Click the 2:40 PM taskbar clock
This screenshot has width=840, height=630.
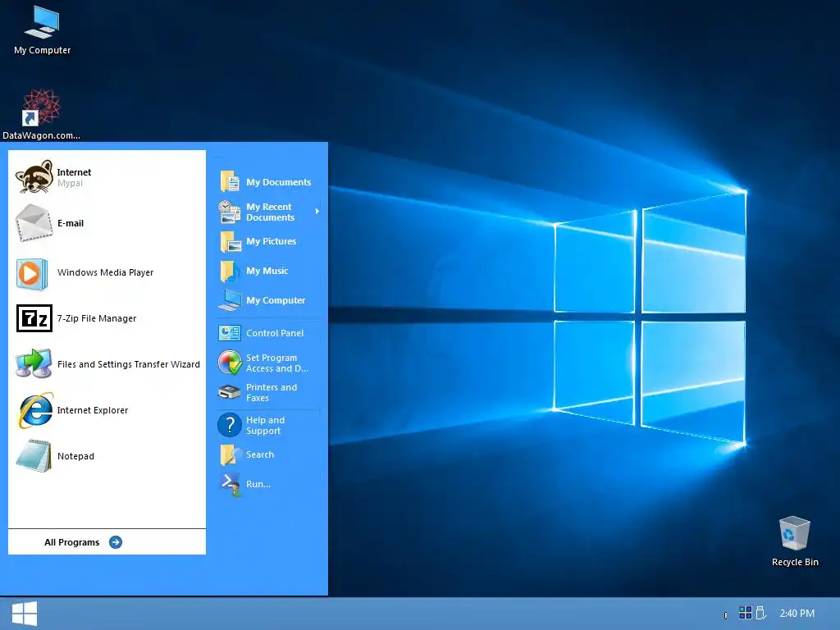pos(797,614)
